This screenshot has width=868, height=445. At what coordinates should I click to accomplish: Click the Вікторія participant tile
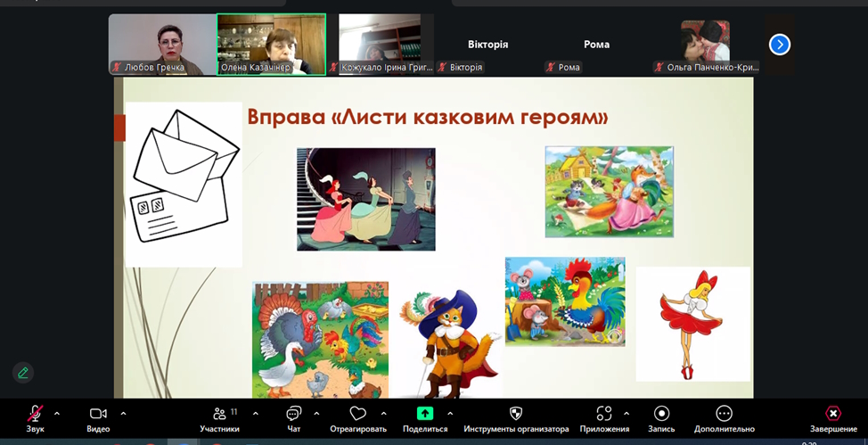[488, 45]
